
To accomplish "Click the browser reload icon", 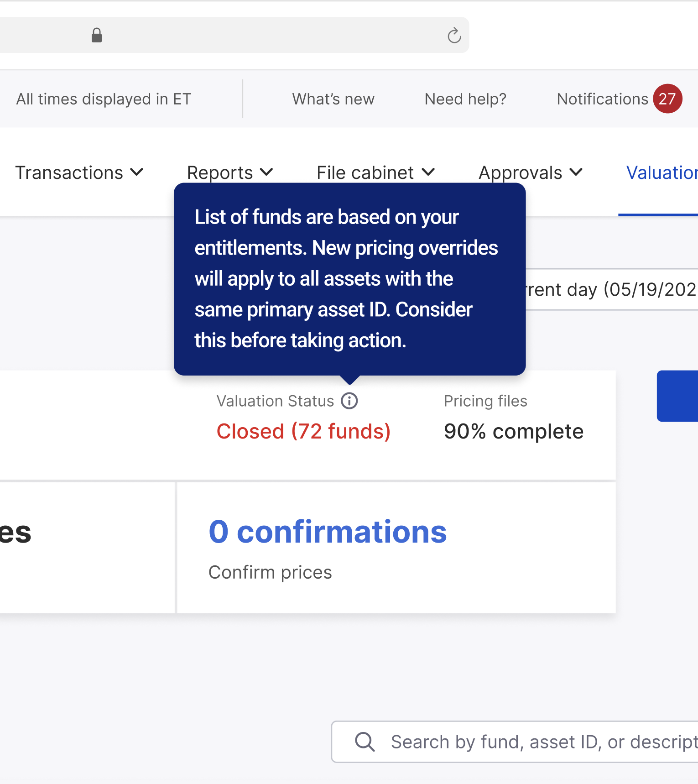I will [454, 36].
